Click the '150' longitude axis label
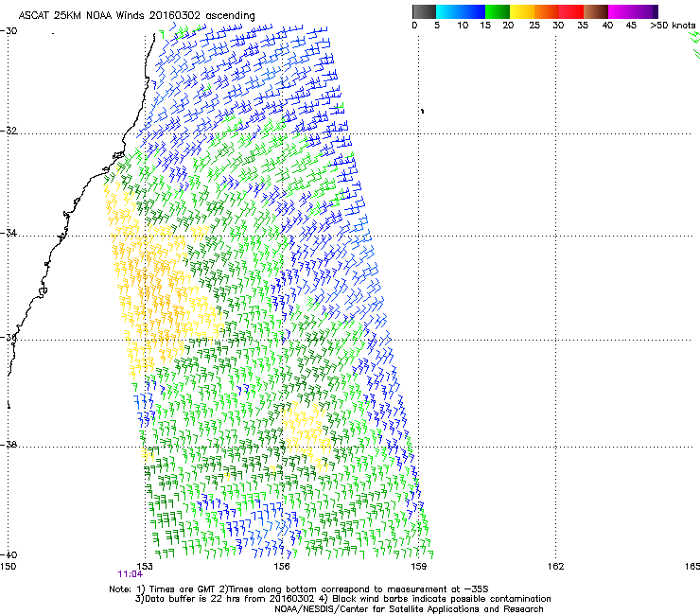 pos(8,567)
